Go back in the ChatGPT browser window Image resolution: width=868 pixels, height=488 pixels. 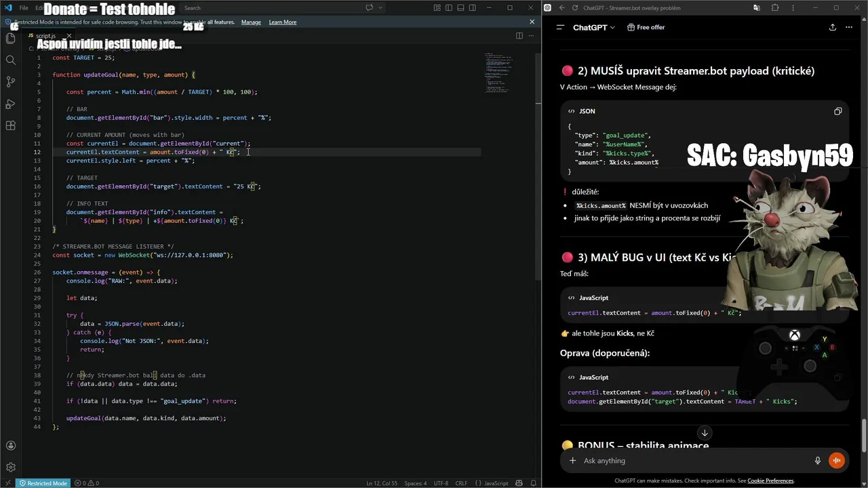click(x=561, y=8)
